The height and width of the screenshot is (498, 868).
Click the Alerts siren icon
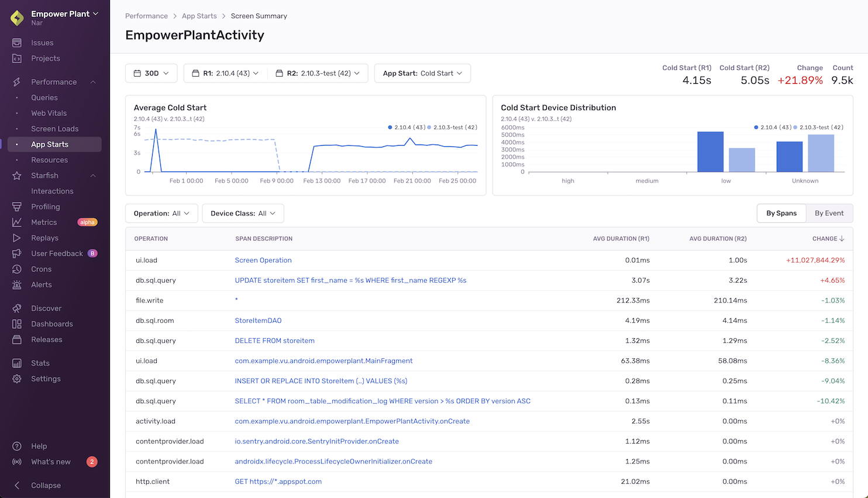(x=17, y=285)
